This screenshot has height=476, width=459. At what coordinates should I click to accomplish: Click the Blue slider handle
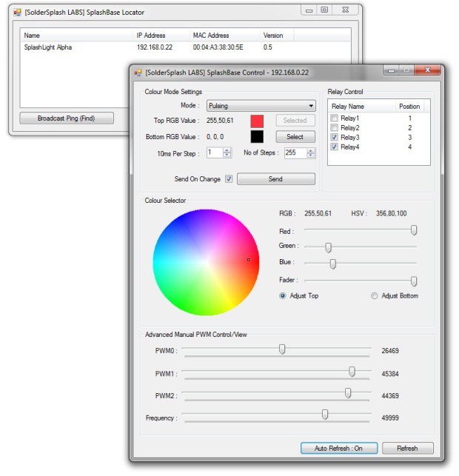(x=332, y=264)
